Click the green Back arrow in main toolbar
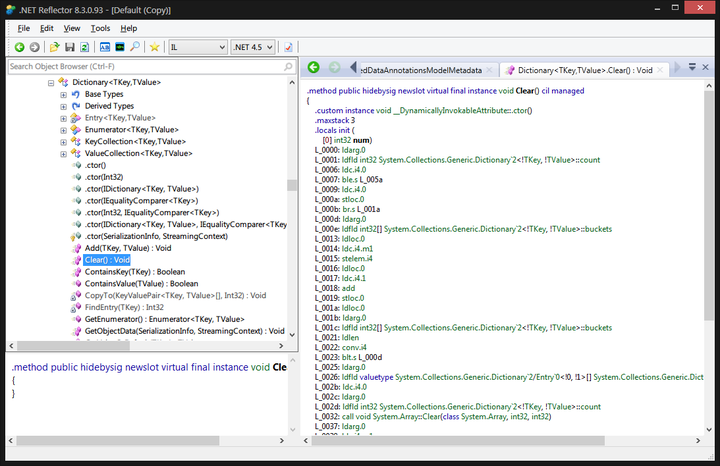Image resolution: width=720 pixels, height=466 pixels. point(19,47)
